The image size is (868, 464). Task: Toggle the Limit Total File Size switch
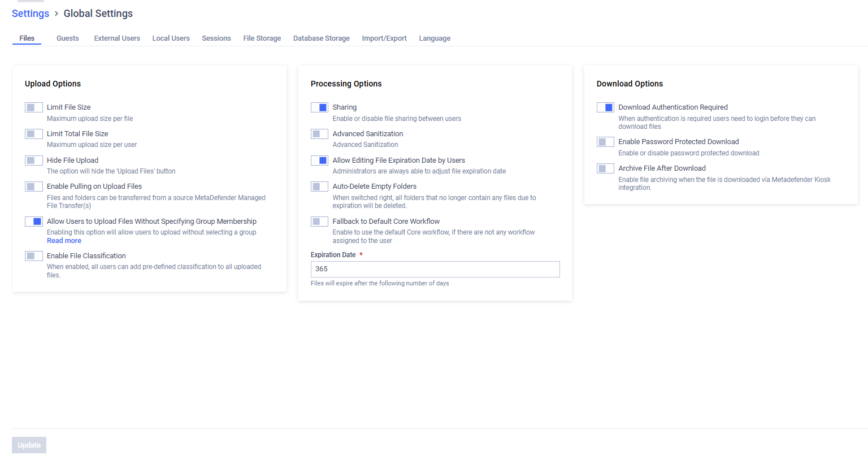point(34,134)
